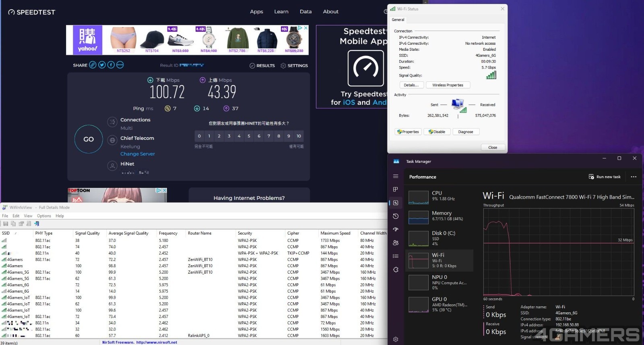Image resolution: width=644 pixels, height=345 pixels.
Task: Click Copy icon in WifiInfoView toolbar
Action: 13,224
